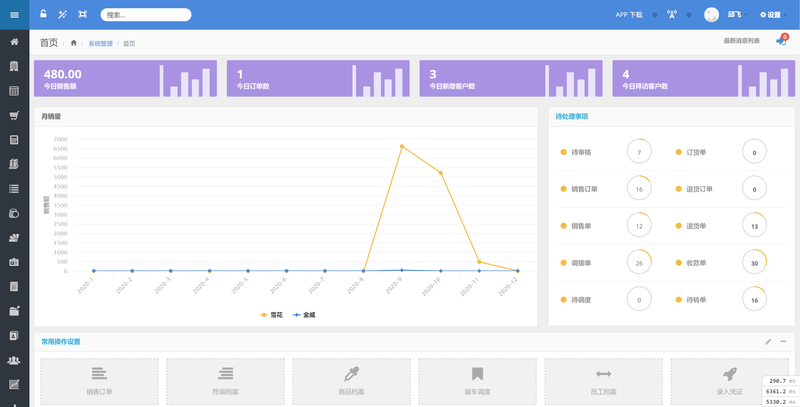Open 收款单 pending item
Image resolution: width=800 pixels, height=407 pixels.
pos(696,263)
